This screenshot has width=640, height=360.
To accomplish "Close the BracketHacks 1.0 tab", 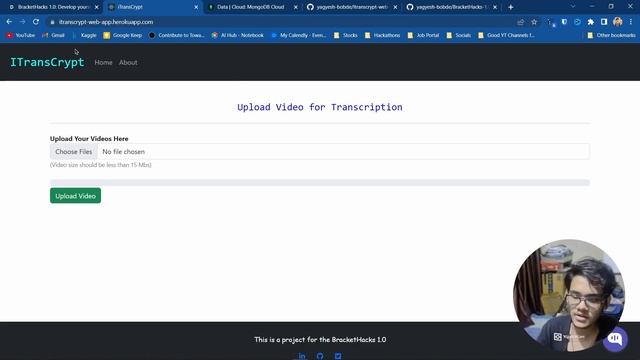I will click(97, 7).
